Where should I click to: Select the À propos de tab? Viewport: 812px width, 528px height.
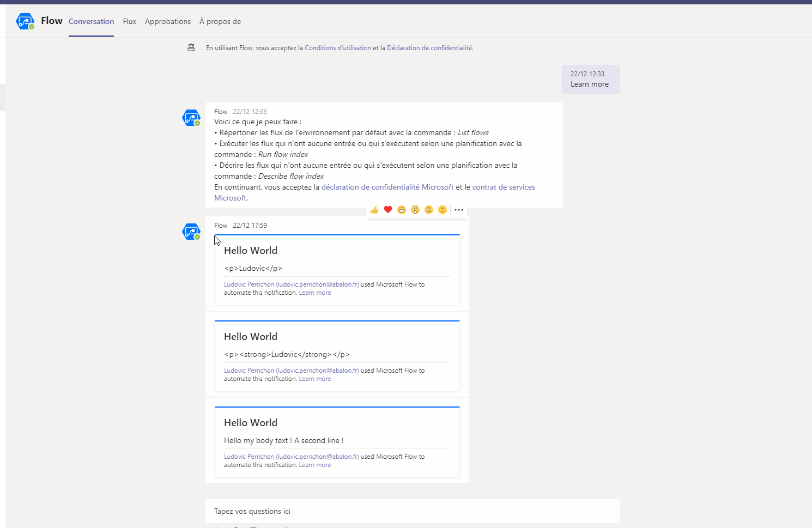tap(220, 21)
